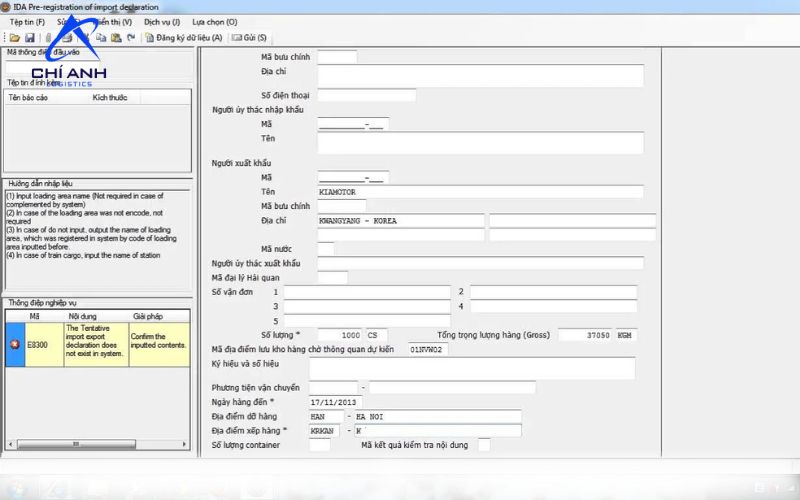Focus Số vận đơn field number 4
The image size is (800, 500).
click(x=554, y=306)
